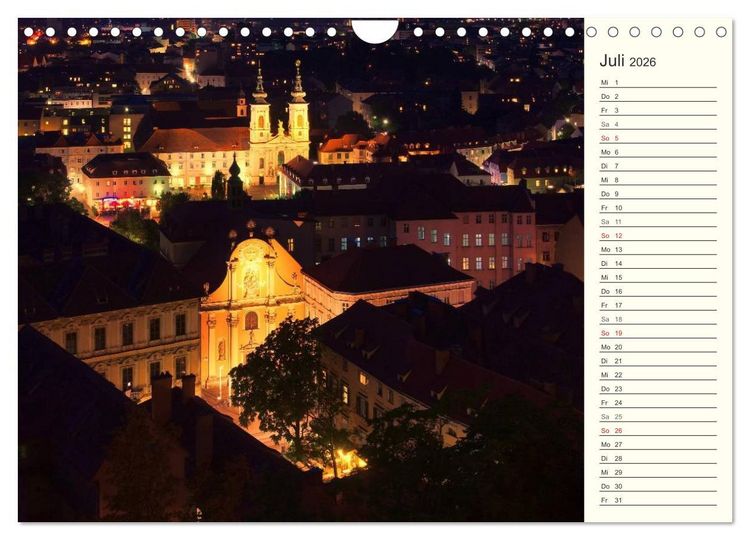Select the 'So 26' Sunday row
750x540 pixels.
click(x=658, y=430)
